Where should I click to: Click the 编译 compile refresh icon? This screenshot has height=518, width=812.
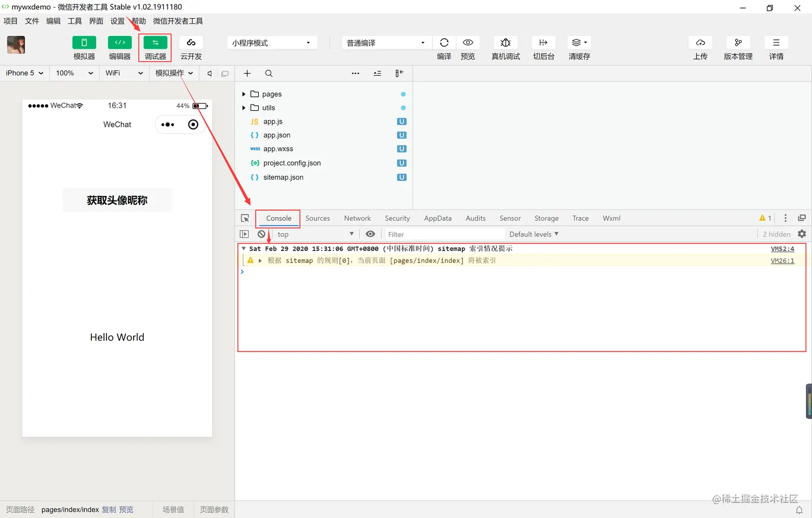point(444,42)
